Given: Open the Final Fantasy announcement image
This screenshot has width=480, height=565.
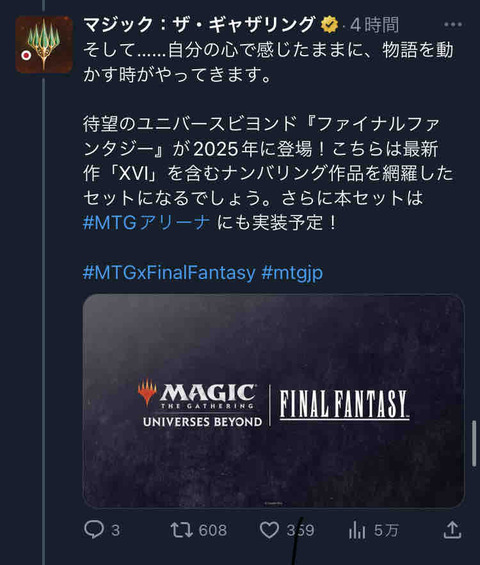Looking at the screenshot, I should pyautogui.click(x=274, y=401).
